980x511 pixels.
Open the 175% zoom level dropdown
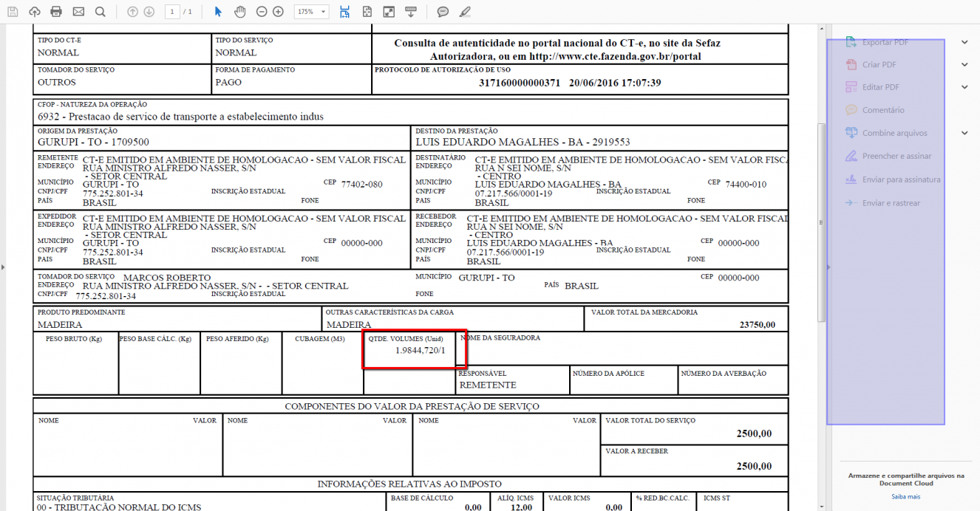tap(311, 12)
